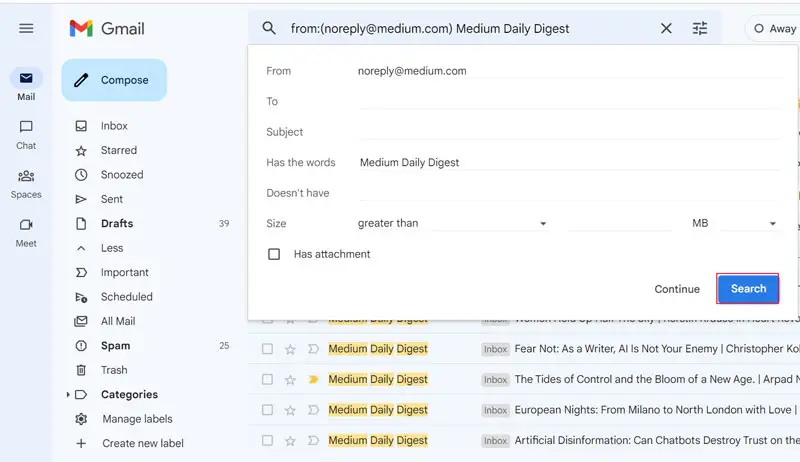
Task: Select the Artificial Disinformation email checkbox
Action: tap(267, 440)
